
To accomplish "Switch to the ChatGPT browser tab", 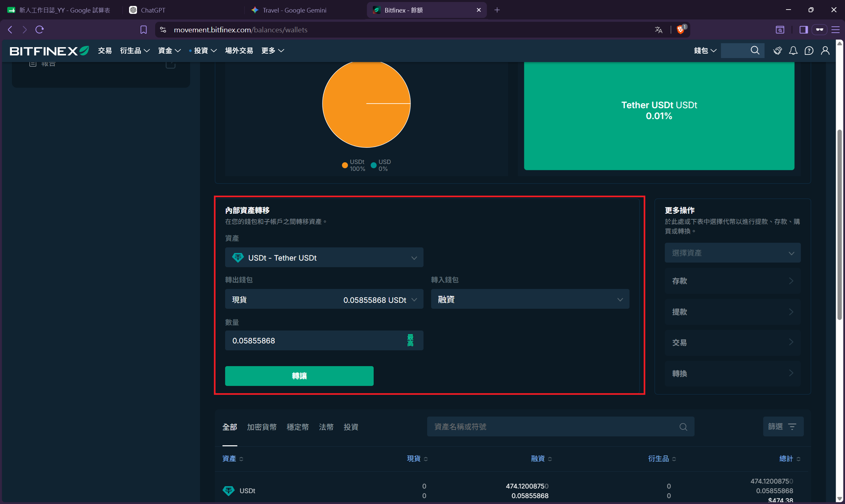I will pyautogui.click(x=183, y=10).
